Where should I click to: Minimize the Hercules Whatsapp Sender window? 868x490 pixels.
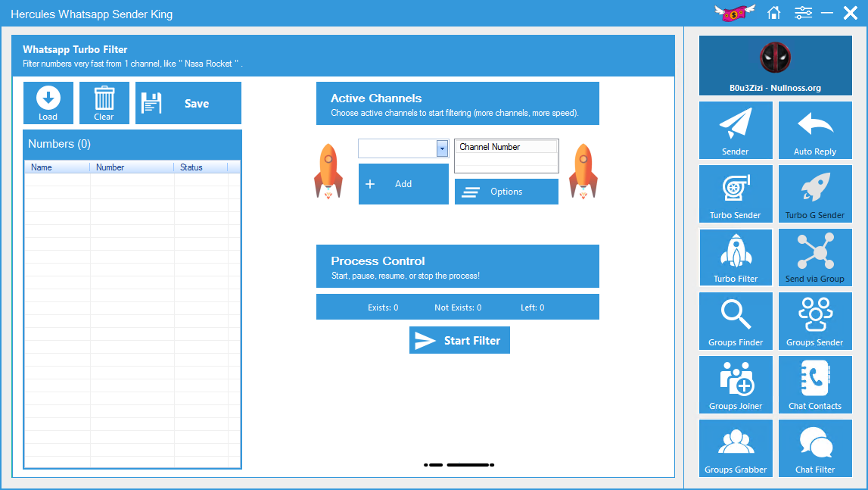pyautogui.click(x=827, y=13)
